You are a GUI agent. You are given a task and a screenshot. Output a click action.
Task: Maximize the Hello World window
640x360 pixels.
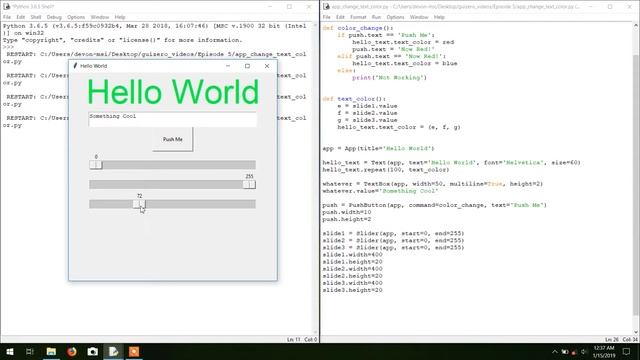pyautogui.click(x=247, y=66)
